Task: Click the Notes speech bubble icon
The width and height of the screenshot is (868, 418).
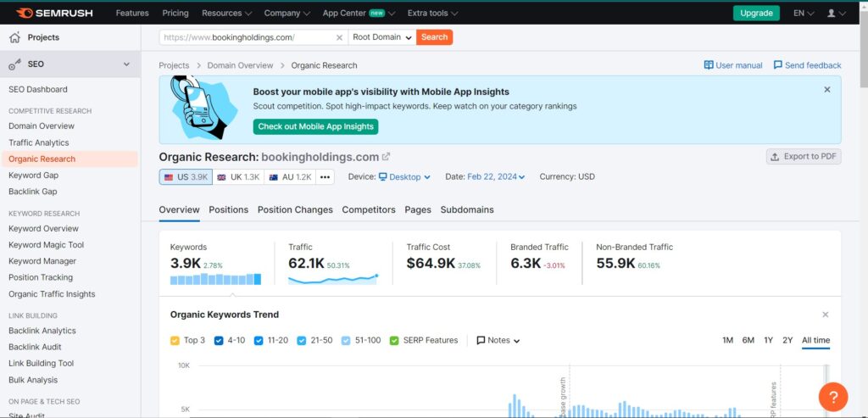Action: click(481, 341)
